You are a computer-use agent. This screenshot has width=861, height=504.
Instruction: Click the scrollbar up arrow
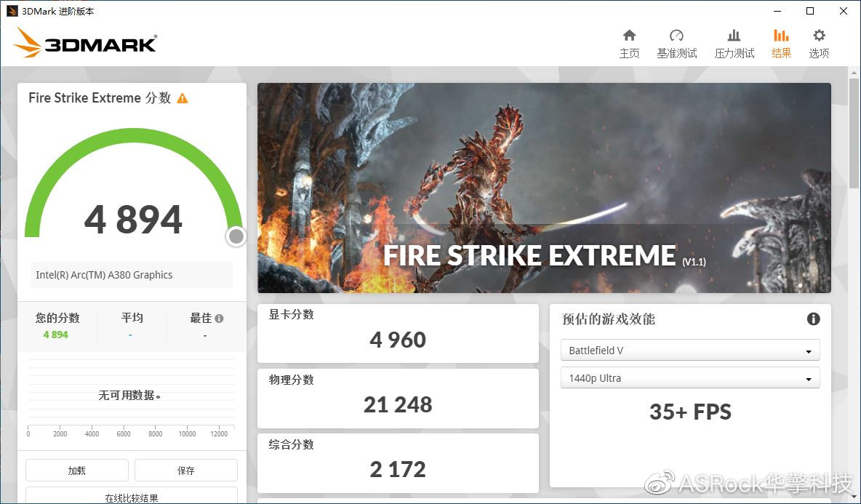[854, 73]
